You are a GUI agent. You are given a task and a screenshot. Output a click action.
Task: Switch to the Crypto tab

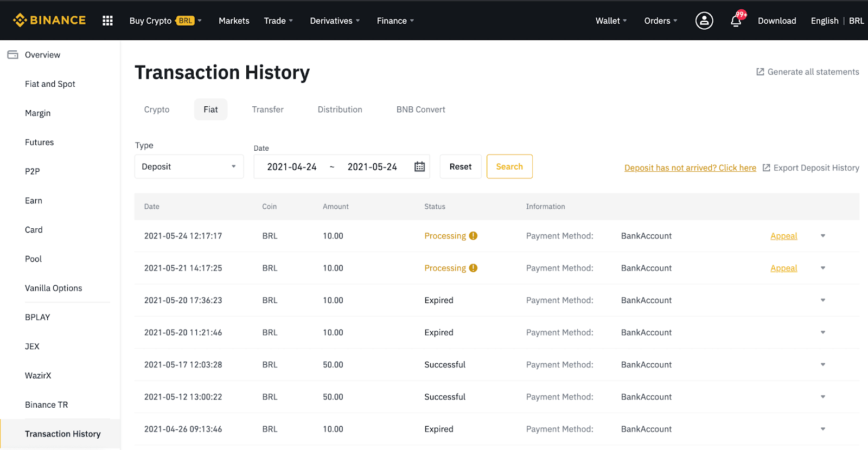pyautogui.click(x=157, y=110)
